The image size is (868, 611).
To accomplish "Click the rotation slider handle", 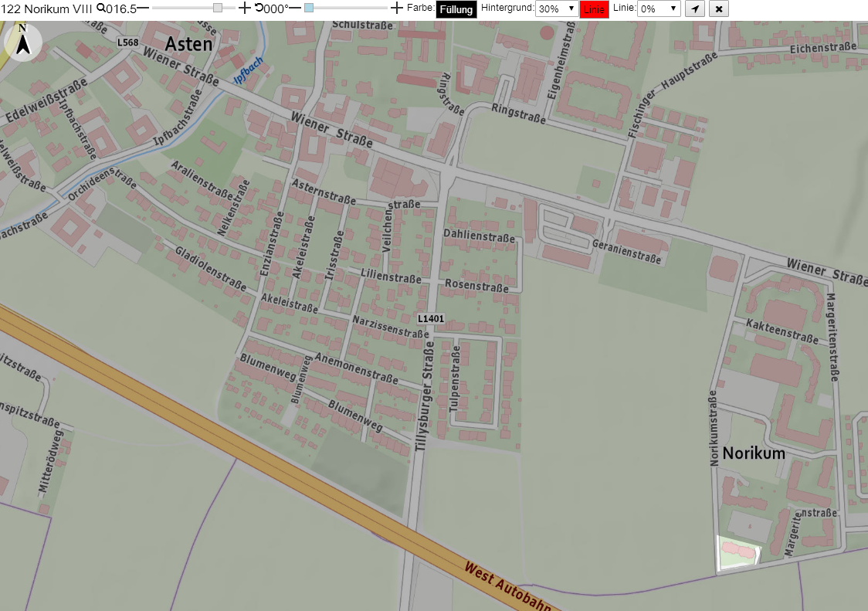I will pos(309,8).
